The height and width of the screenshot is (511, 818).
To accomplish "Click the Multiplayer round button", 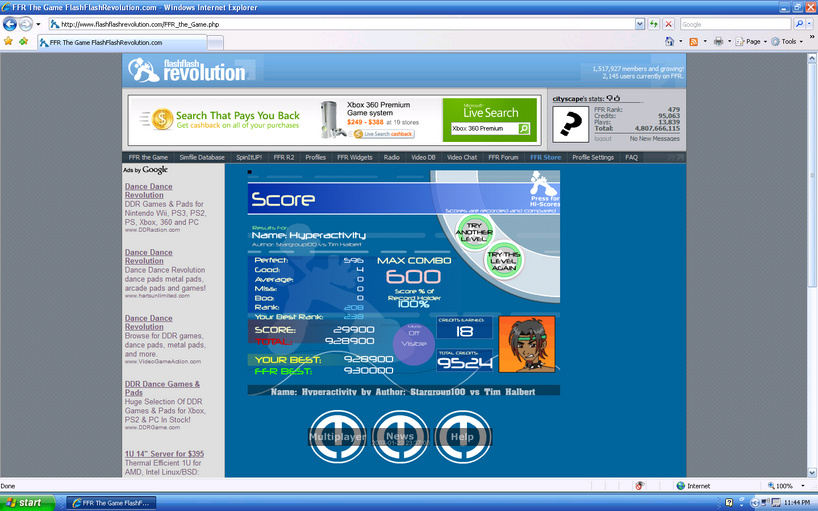I will pyautogui.click(x=338, y=436).
